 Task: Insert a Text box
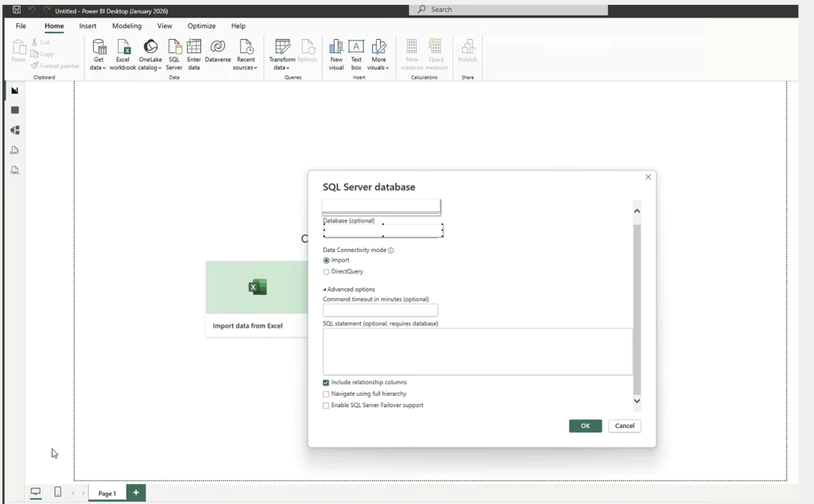coord(356,53)
